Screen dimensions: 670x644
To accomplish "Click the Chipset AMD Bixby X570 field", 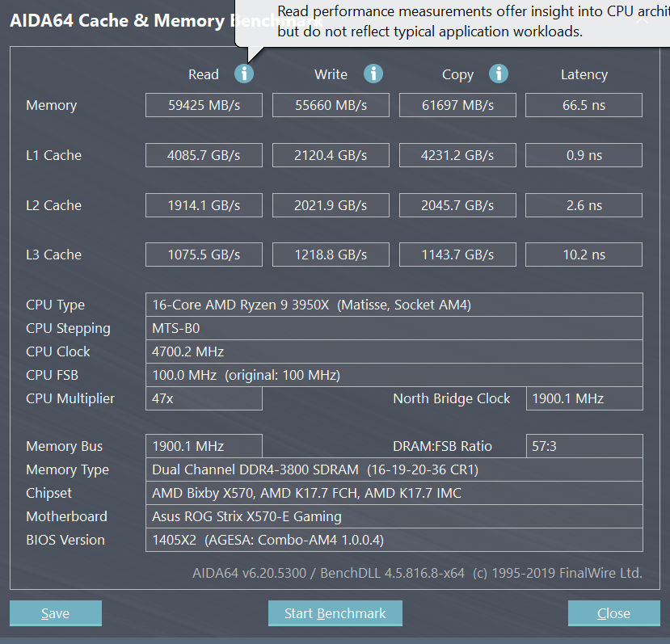I will point(394,493).
